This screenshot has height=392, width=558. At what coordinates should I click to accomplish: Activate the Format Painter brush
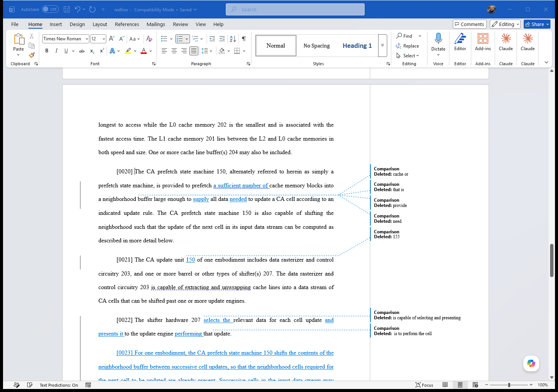[32, 55]
